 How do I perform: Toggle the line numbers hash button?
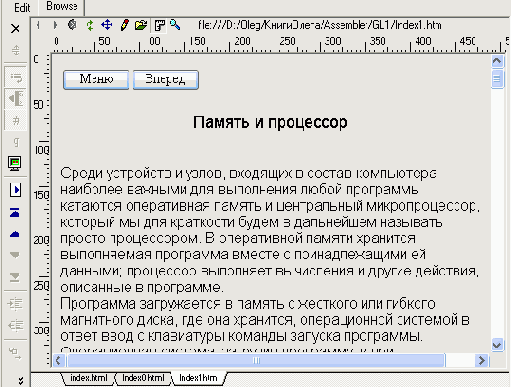pyautogui.click(x=15, y=120)
